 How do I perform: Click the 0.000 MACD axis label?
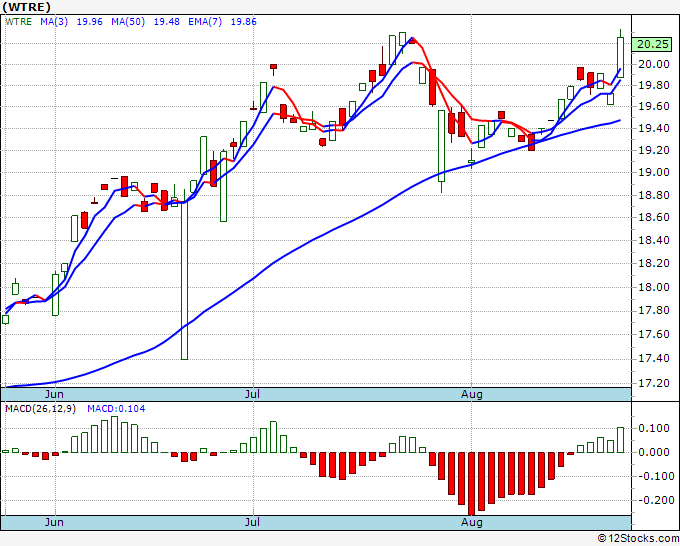[x=654, y=452]
